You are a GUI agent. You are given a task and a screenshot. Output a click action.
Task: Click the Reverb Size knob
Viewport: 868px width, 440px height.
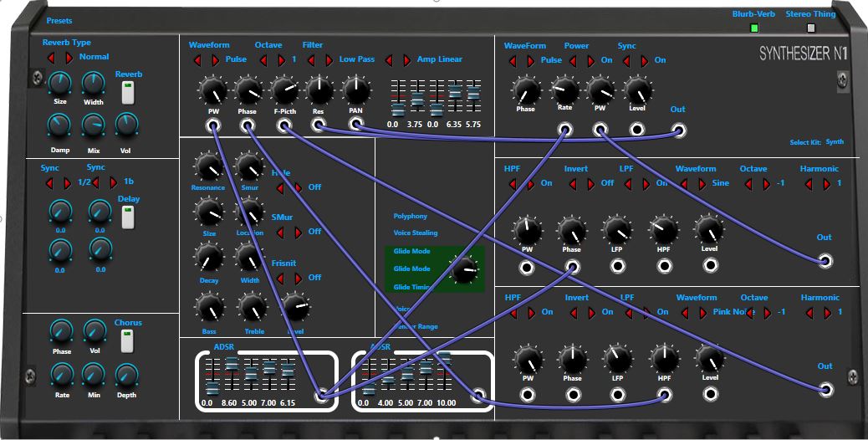click(59, 84)
